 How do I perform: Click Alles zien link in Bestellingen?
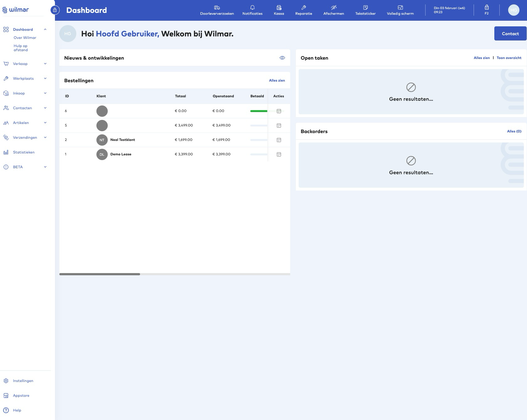click(277, 80)
